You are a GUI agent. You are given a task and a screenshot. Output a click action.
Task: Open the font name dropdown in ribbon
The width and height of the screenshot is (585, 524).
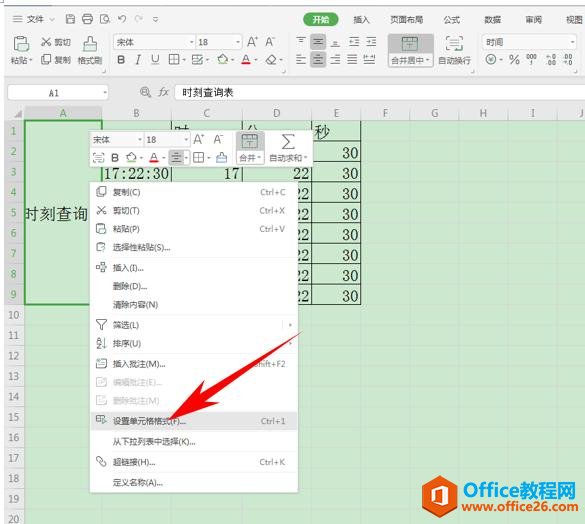(x=192, y=42)
